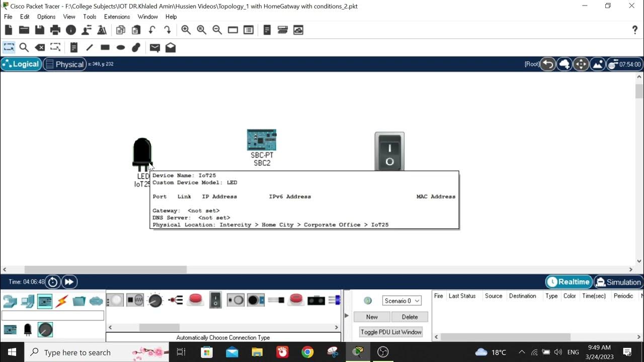Open the Options menu

[x=46, y=17]
